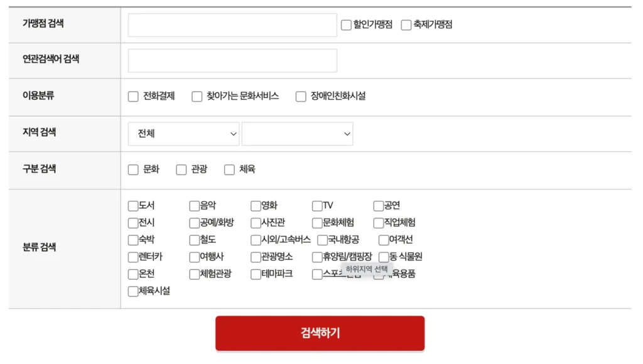Select the 장애인친화시설 checkbox
Image resolution: width=643 pixels, height=364 pixels.
click(301, 96)
